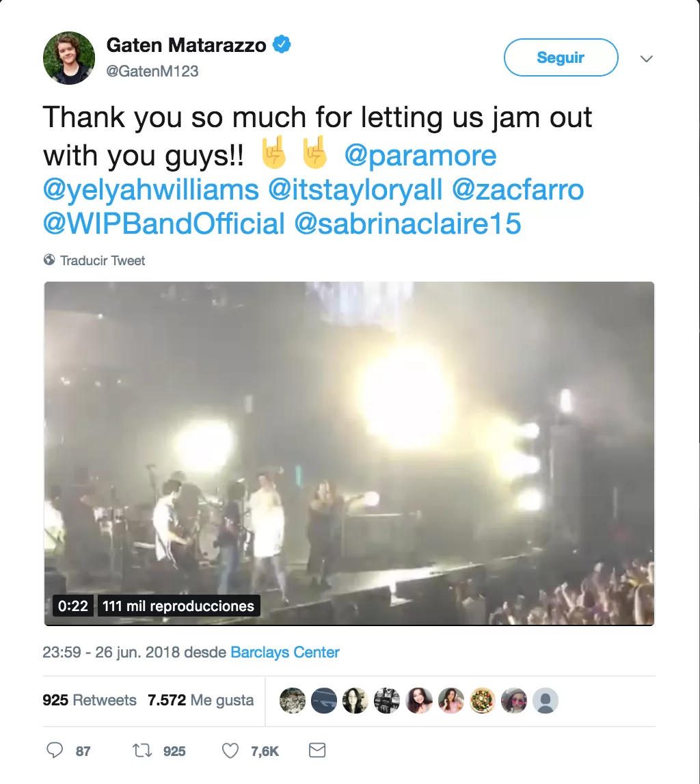The width and height of the screenshot is (700, 784).
Task: Click the retweet arrows icon
Action: (141, 751)
